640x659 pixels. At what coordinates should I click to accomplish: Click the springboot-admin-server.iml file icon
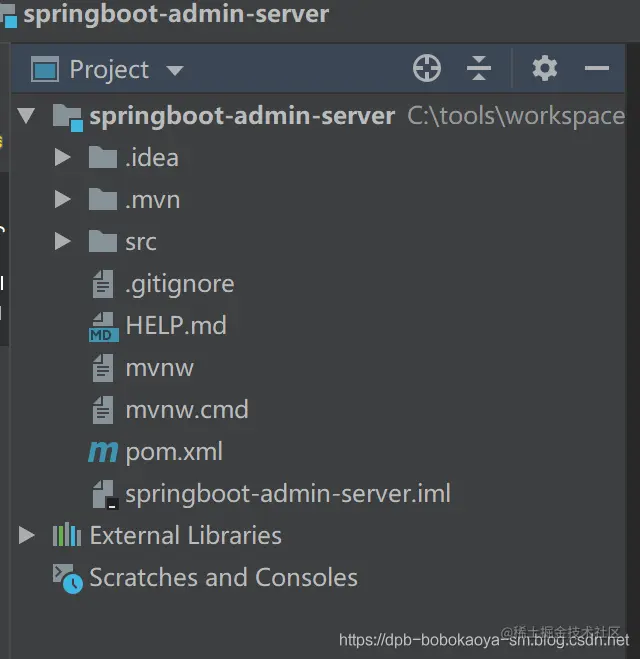click(105, 495)
